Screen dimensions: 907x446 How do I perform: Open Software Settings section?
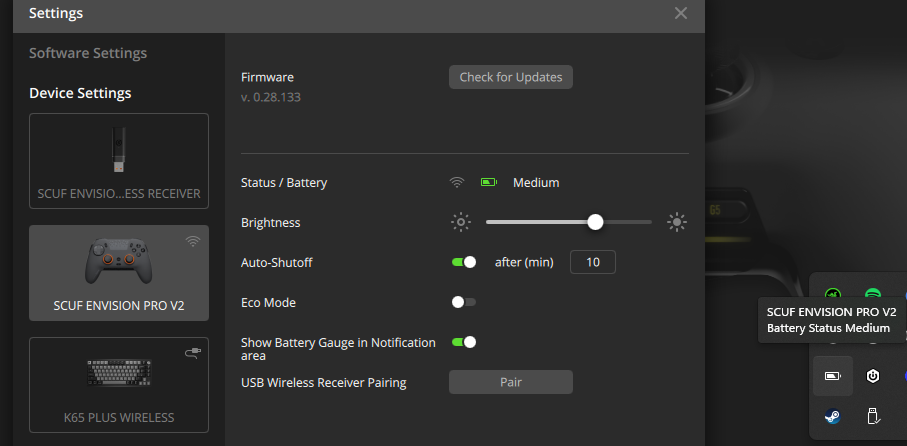point(88,53)
